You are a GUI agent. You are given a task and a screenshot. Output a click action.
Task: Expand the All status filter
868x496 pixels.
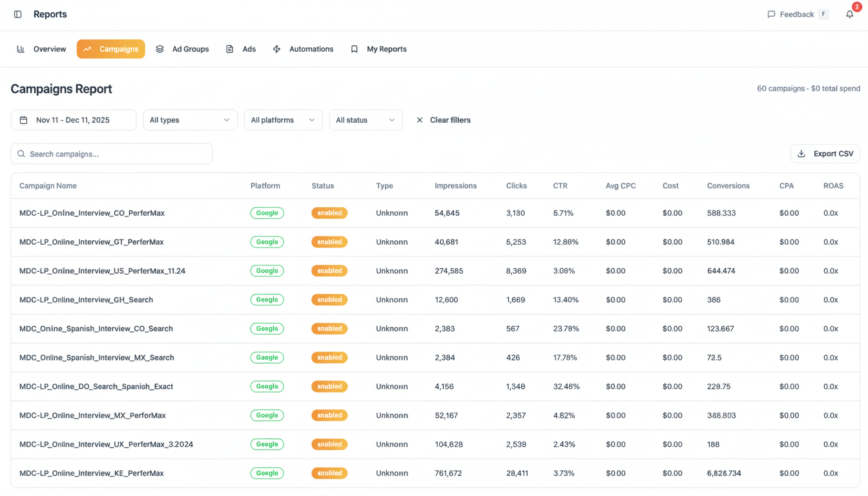pos(366,120)
